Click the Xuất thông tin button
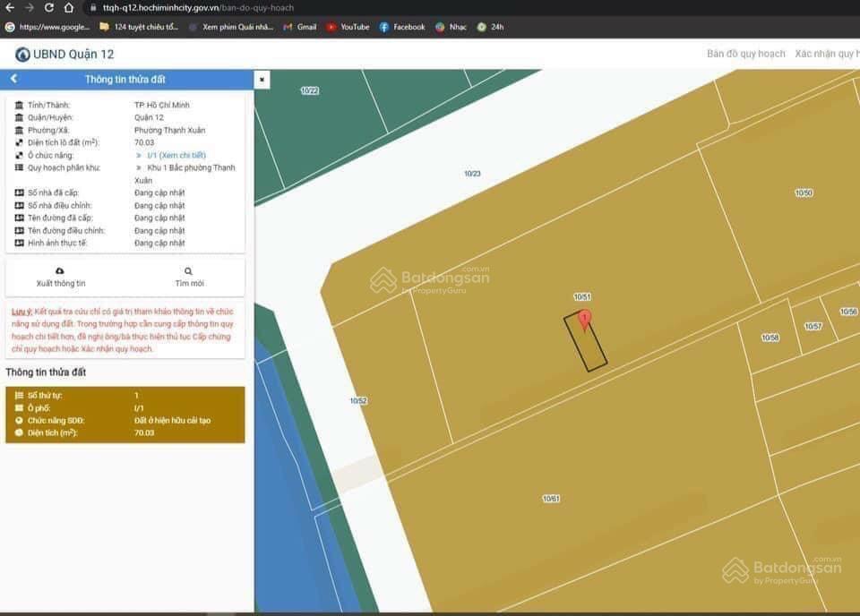This screenshot has height=616, width=860. coord(61,277)
